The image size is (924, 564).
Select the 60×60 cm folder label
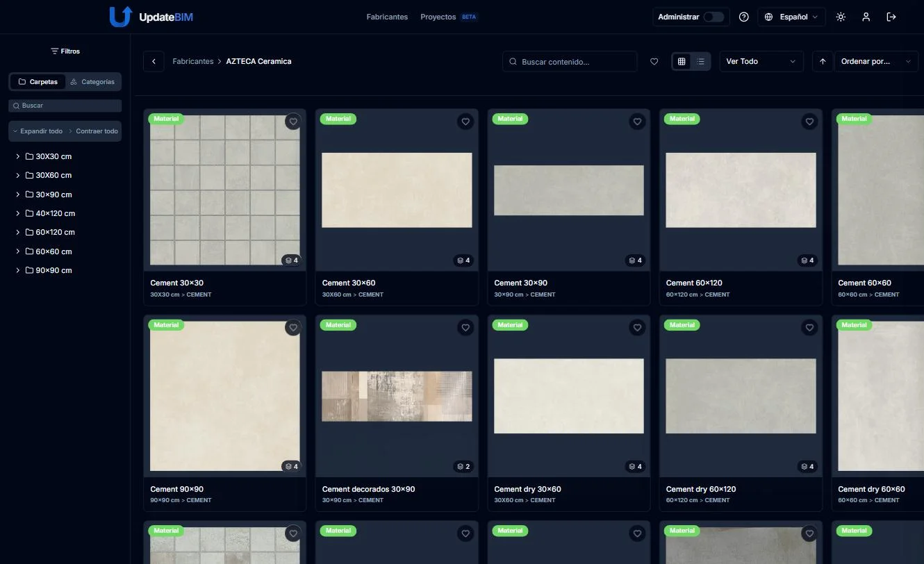[54, 251]
